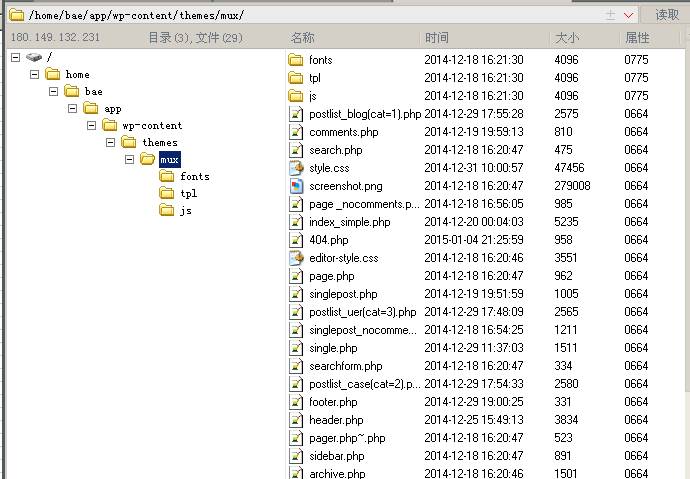The width and height of the screenshot is (690, 479).
Task: Click postlist_case(cat=2) file icon
Action: coord(296,384)
